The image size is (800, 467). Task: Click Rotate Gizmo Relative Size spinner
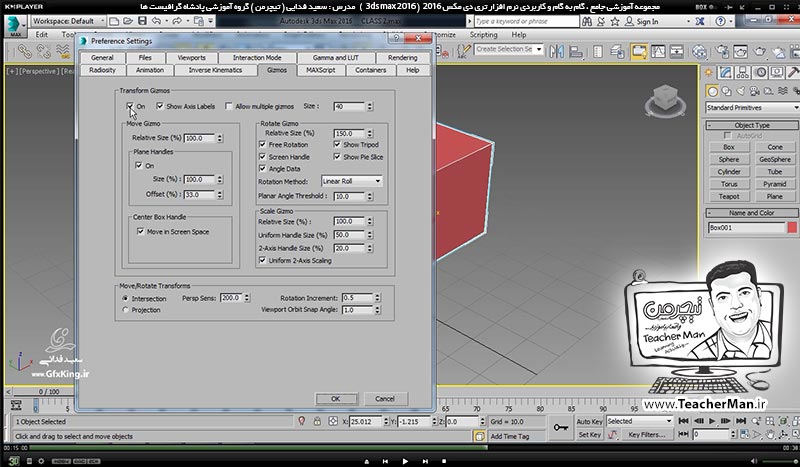369,133
